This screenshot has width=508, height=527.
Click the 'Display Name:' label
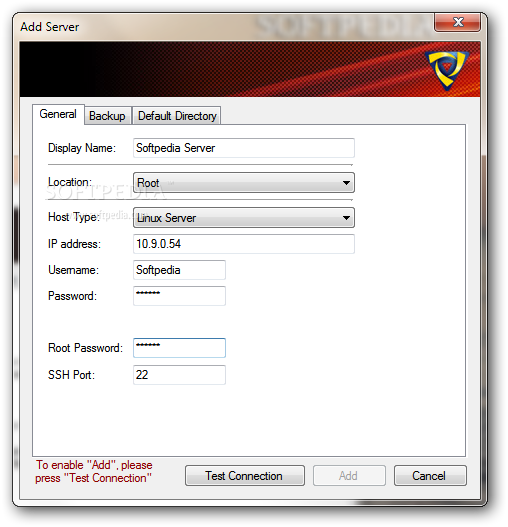(x=82, y=148)
